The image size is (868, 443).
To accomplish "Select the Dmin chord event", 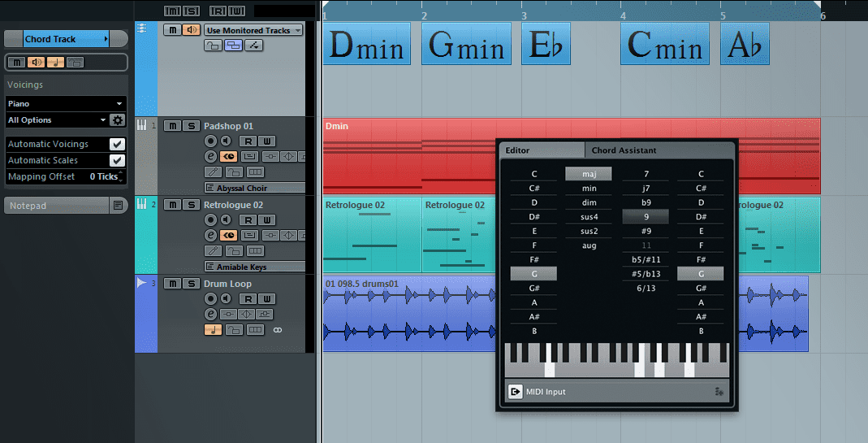I will (x=367, y=44).
